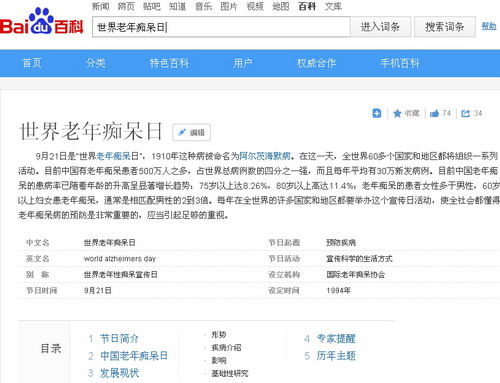Jump to section 3 发展现状

coord(119,373)
